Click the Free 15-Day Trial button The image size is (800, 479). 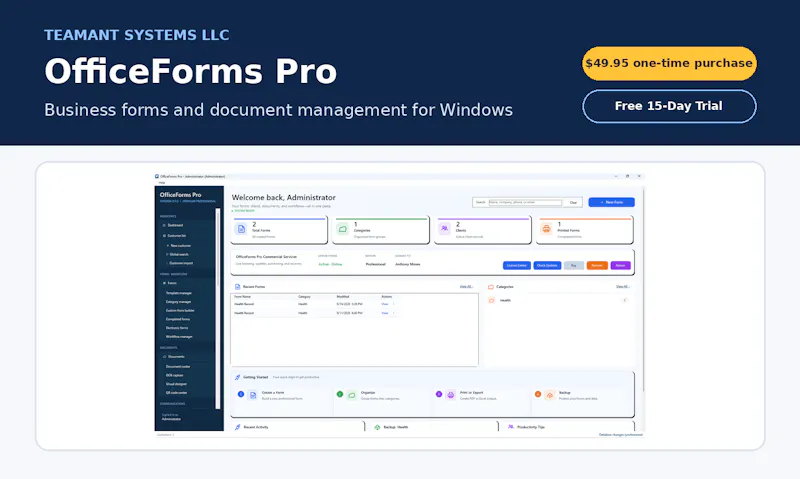tap(669, 106)
